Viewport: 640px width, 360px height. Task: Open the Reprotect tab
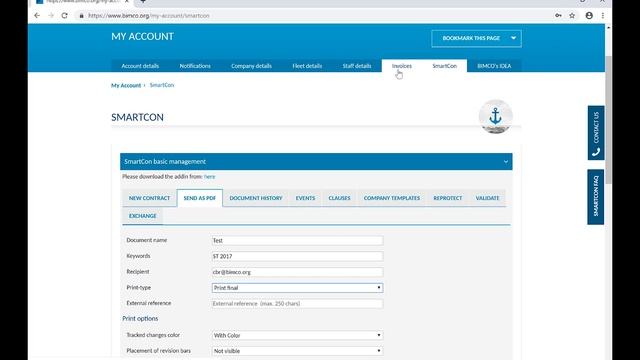tap(448, 198)
